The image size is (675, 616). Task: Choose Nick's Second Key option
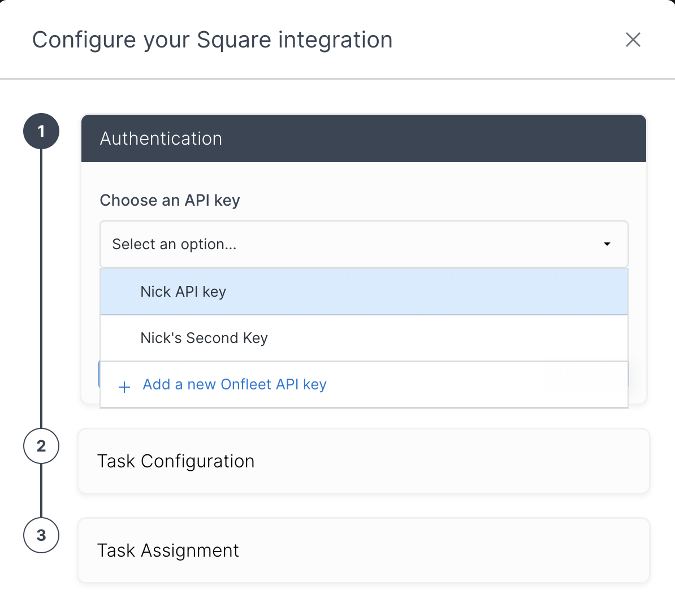pyautogui.click(x=364, y=338)
